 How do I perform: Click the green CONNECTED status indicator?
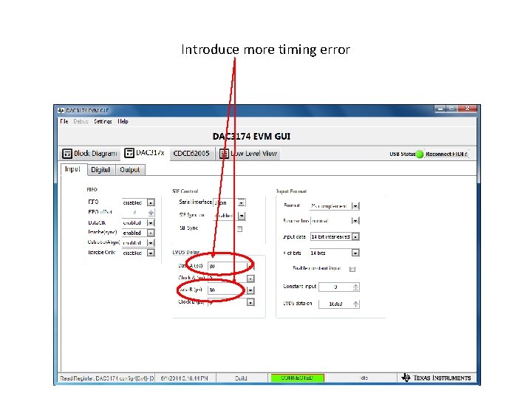click(x=297, y=378)
